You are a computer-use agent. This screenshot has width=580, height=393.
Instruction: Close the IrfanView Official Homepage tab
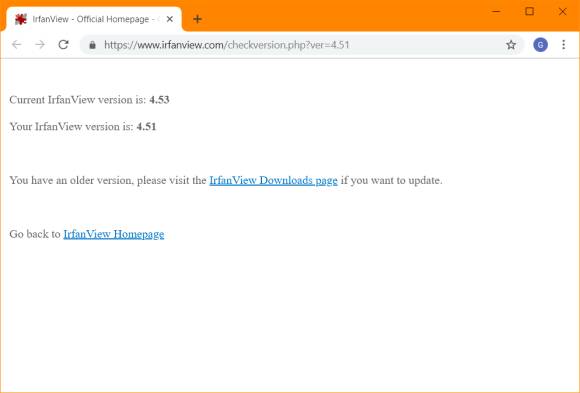coord(170,19)
